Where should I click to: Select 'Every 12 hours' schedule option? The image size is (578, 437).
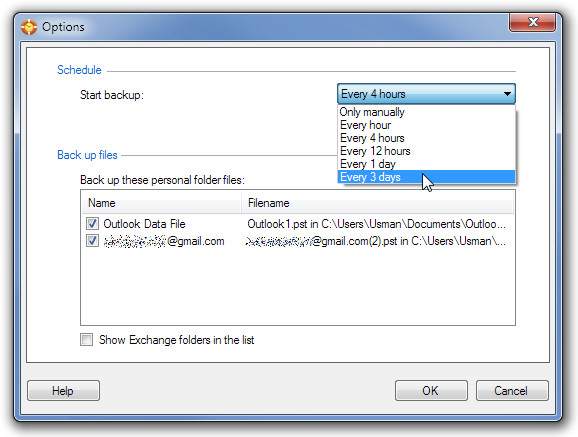pos(426,151)
